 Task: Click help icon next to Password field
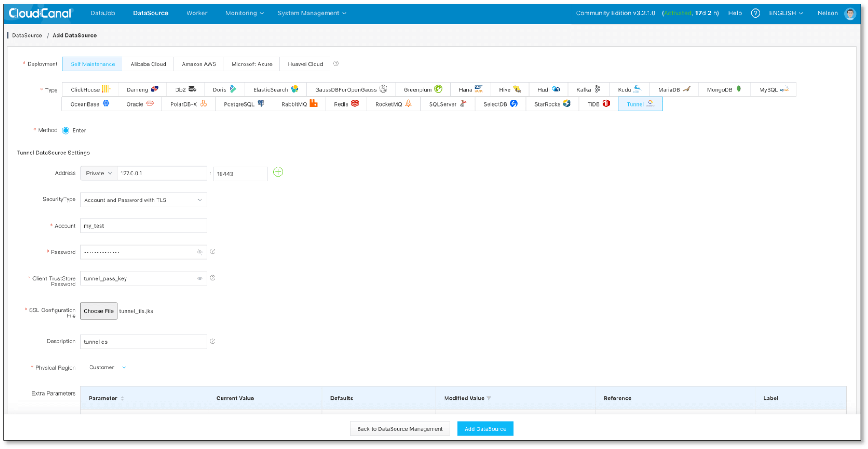point(212,252)
